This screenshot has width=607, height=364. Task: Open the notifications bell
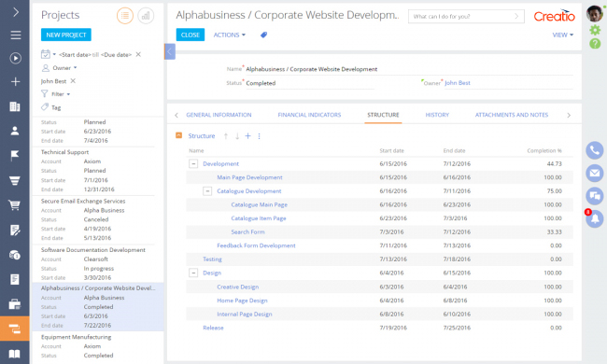(x=595, y=218)
